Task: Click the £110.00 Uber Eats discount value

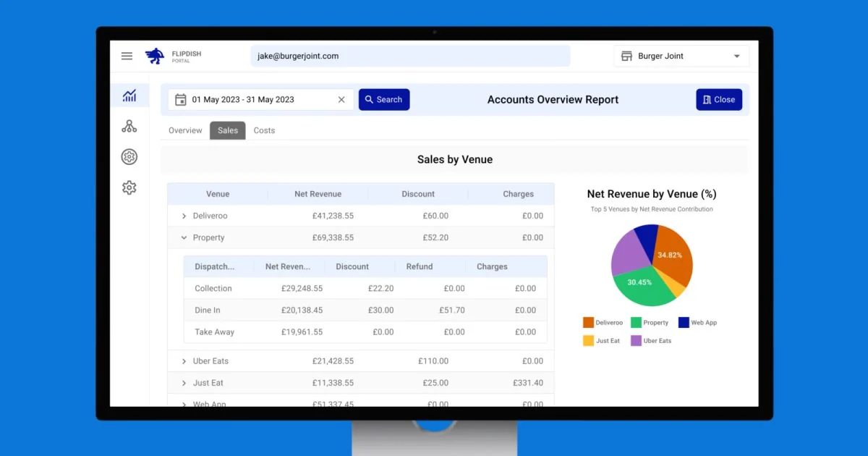Action: click(433, 361)
